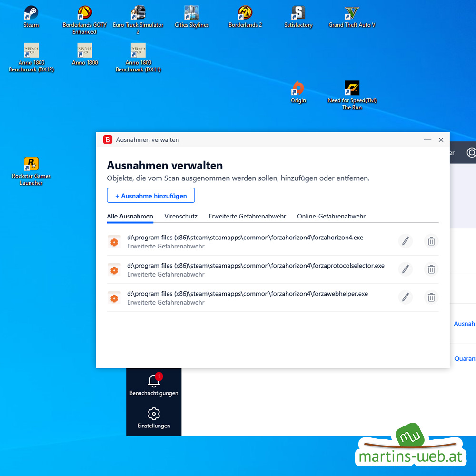The image size is (476, 476).
Task: Open Grand Theft Auto V shortcut
Action: (x=352, y=17)
